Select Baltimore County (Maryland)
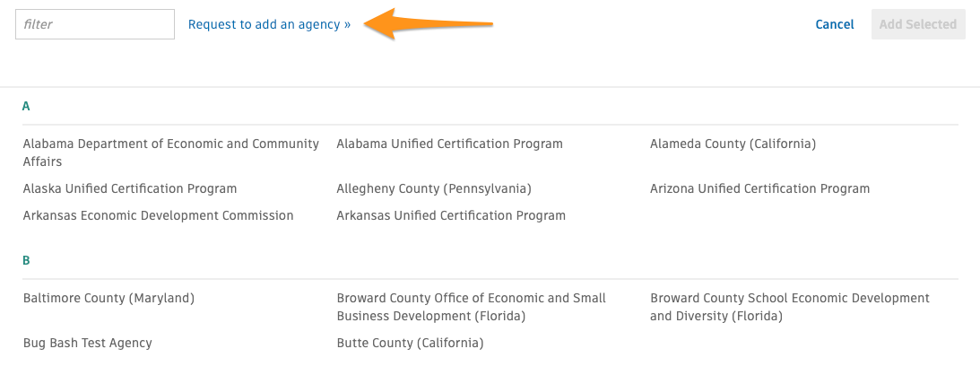980x375 pixels. point(108,298)
